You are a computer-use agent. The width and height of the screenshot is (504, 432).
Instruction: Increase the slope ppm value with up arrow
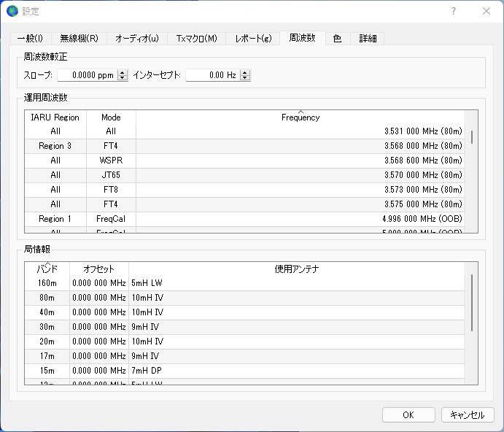pos(123,72)
